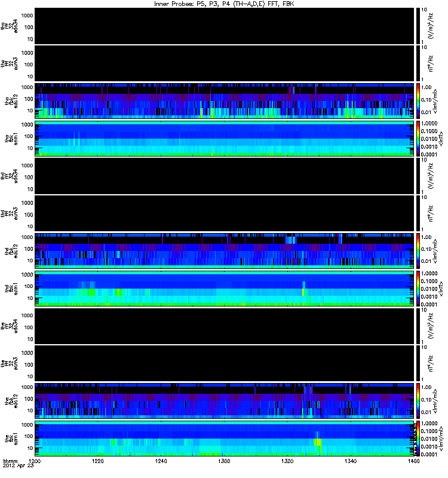Select the tha fff 32 edc34 panel label
The height and width of the screenshot is (478, 448).
click(x=10, y=26)
